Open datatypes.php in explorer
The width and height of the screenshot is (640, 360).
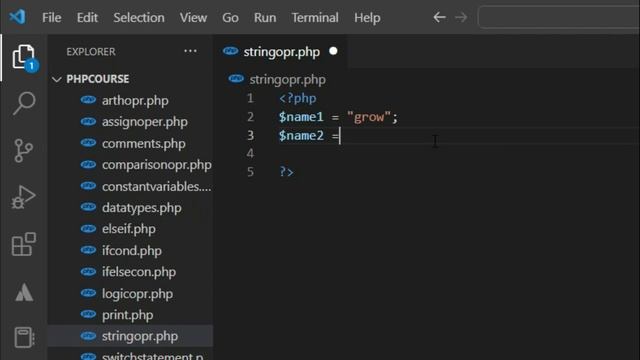coord(131,207)
